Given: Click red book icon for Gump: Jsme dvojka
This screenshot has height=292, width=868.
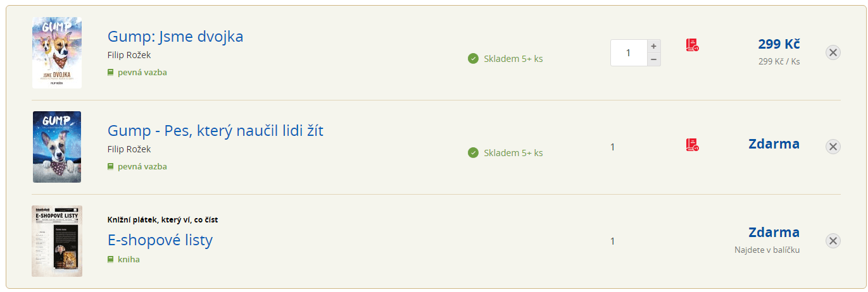Looking at the screenshot, I should pyautogui.click(x=692, y=46).
